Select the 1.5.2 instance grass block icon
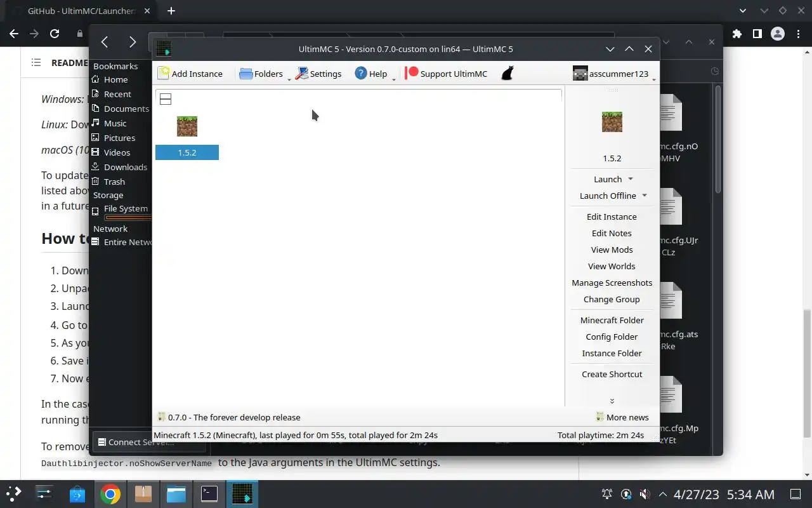 tap(187, 126)
